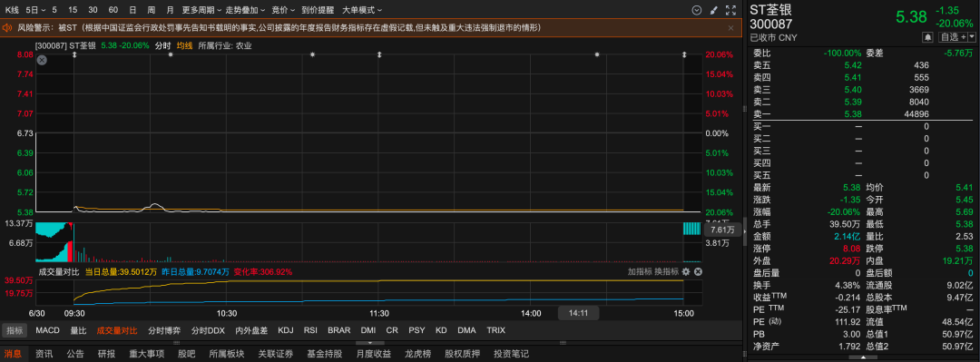Select DMI indicator
The width and height of the screenshot is (980, 362).
click(368, 330)
